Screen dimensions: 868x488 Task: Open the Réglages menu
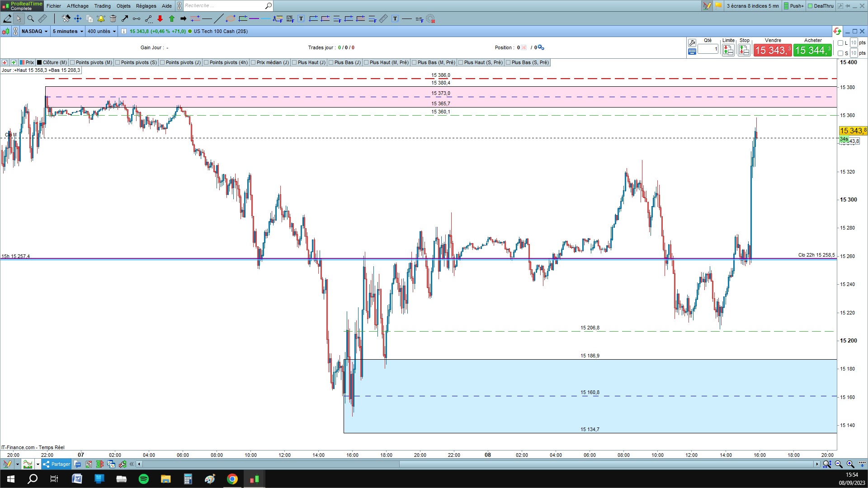146,6
